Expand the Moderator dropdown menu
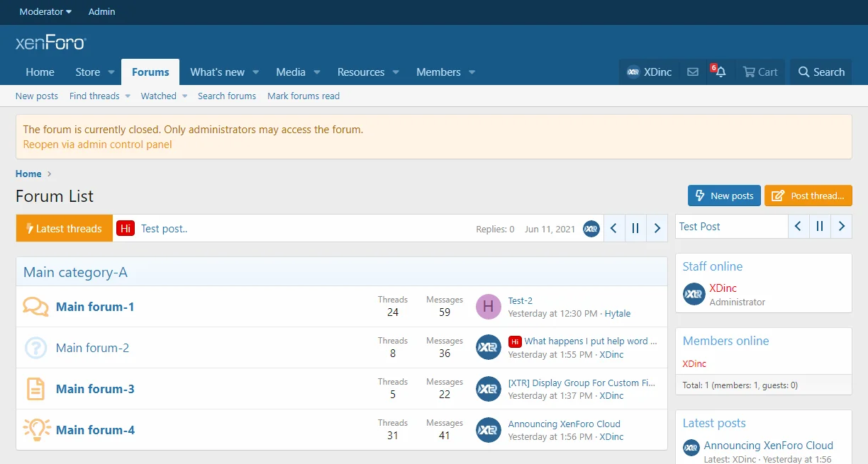This screenshot has width=868, height=464. tap(46, 12)
